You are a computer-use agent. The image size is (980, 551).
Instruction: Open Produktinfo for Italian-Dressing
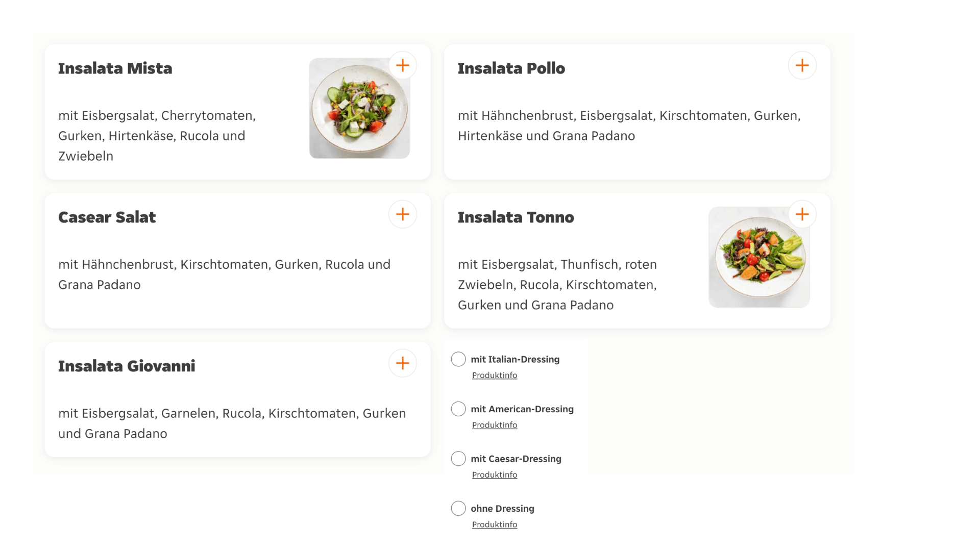click(x=495, y=375)
